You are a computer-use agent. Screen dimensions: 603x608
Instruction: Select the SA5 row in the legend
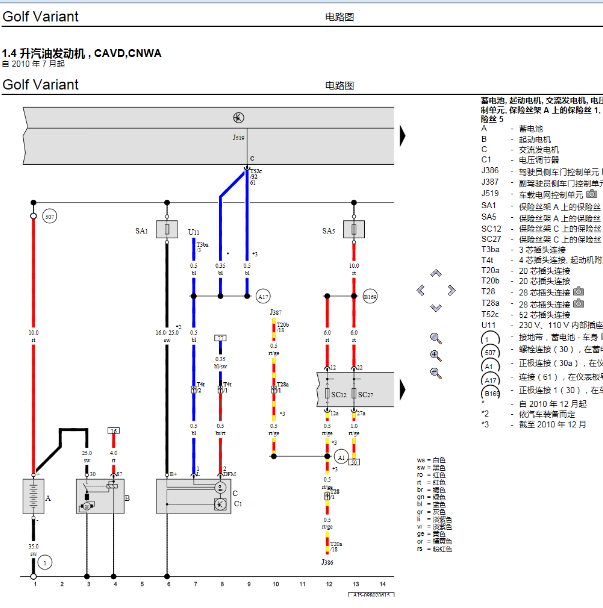[x=542, y=218]
